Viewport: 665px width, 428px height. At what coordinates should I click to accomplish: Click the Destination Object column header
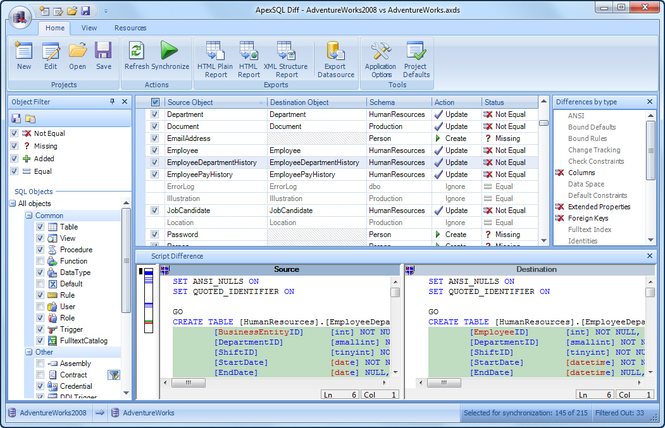pyautogui.click(x=317, y=102)
